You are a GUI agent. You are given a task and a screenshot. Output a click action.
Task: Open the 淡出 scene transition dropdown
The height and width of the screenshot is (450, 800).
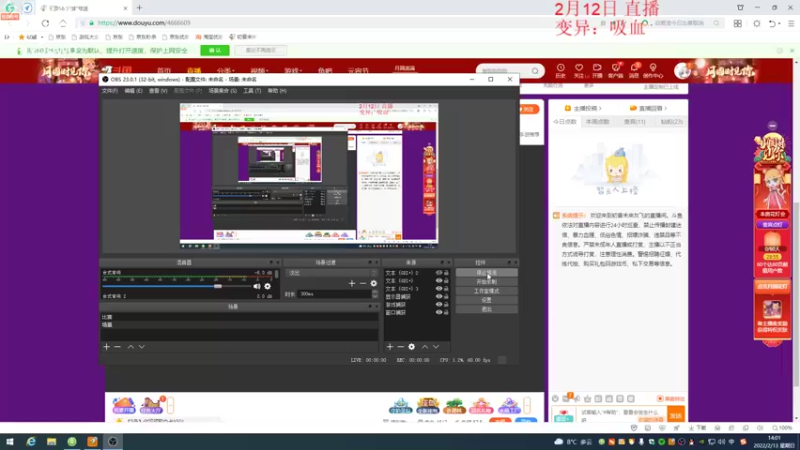[x=331, y=273]
